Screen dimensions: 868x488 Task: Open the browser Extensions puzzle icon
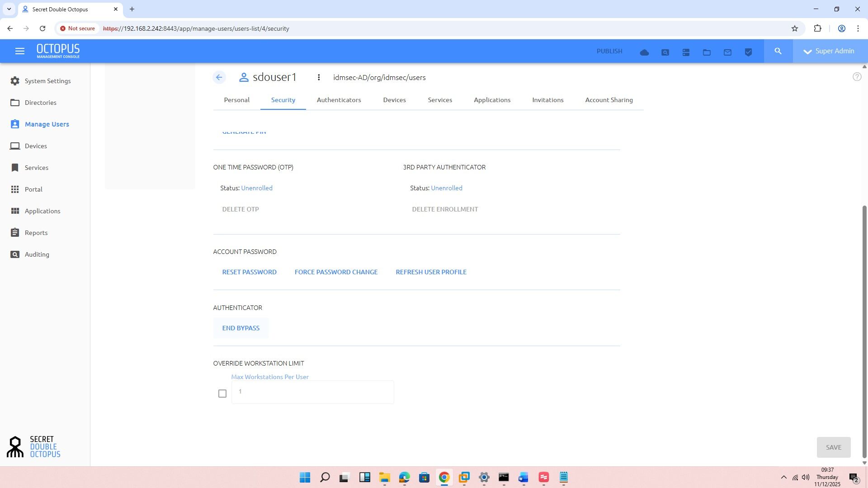click(817, 28)
